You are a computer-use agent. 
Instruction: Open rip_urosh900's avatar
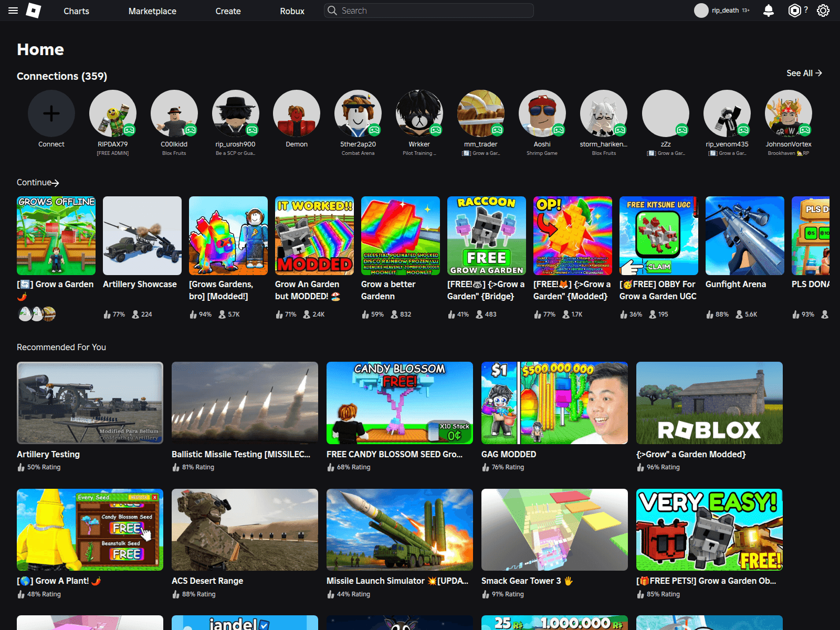pyautogui.click(x=236, y=113)
